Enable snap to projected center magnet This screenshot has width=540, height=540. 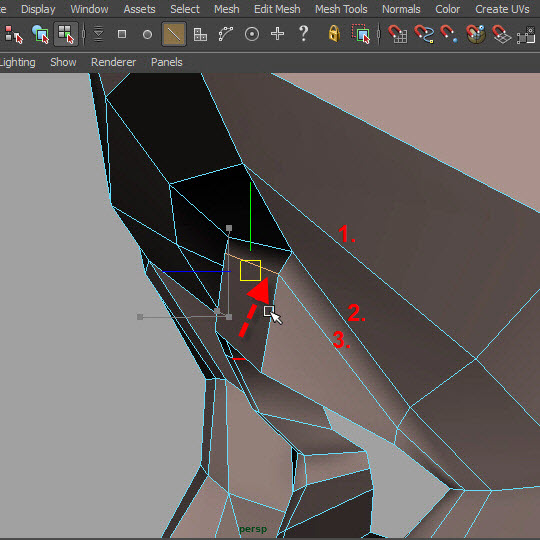pyautogui.click(x=476, y=34)
